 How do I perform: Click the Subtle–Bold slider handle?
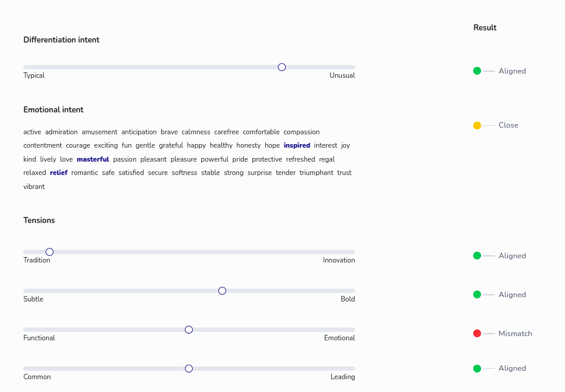223,291
